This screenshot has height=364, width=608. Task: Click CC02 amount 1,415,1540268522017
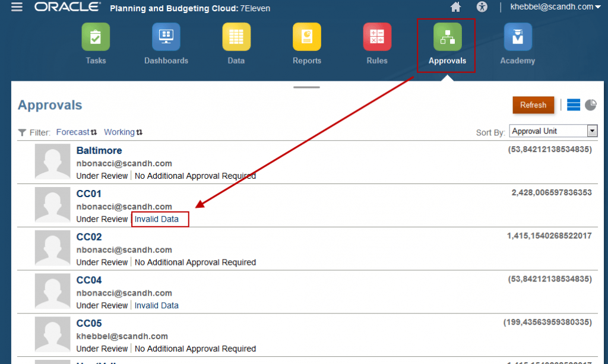[549, 236]
